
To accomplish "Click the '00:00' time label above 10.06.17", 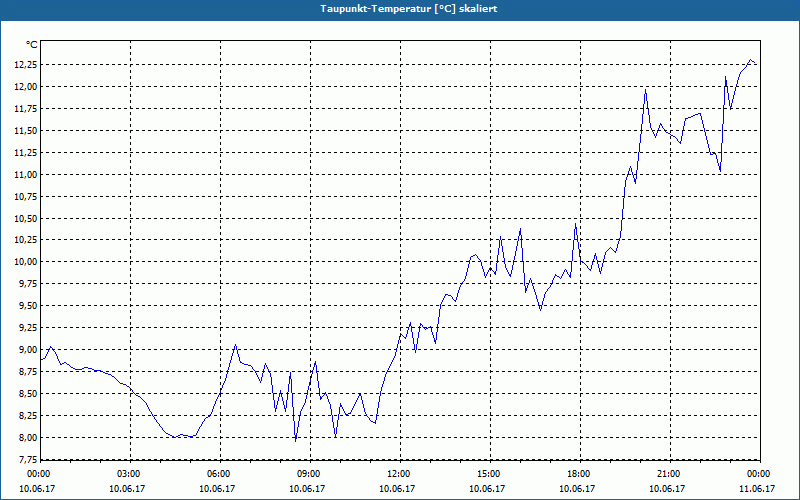I will [x=37, y=474].
